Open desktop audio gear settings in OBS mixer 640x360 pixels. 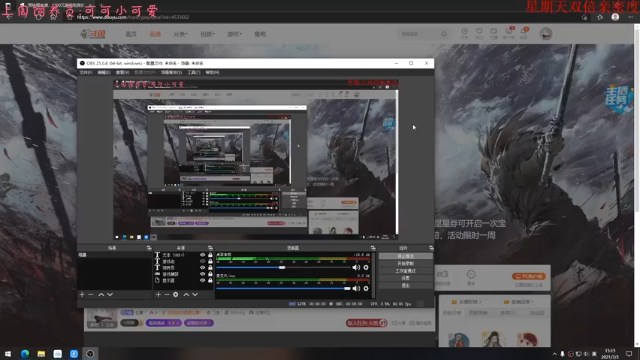[x=366, y=267]
